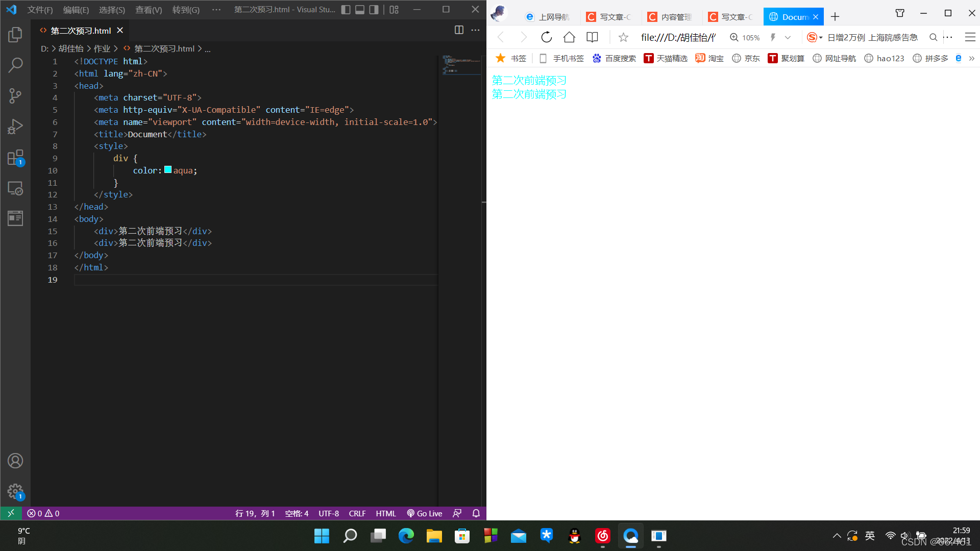Open Sogou search engine dropdown arrow
This screenshot has height=551, width=980.
(x=821, y=38)
